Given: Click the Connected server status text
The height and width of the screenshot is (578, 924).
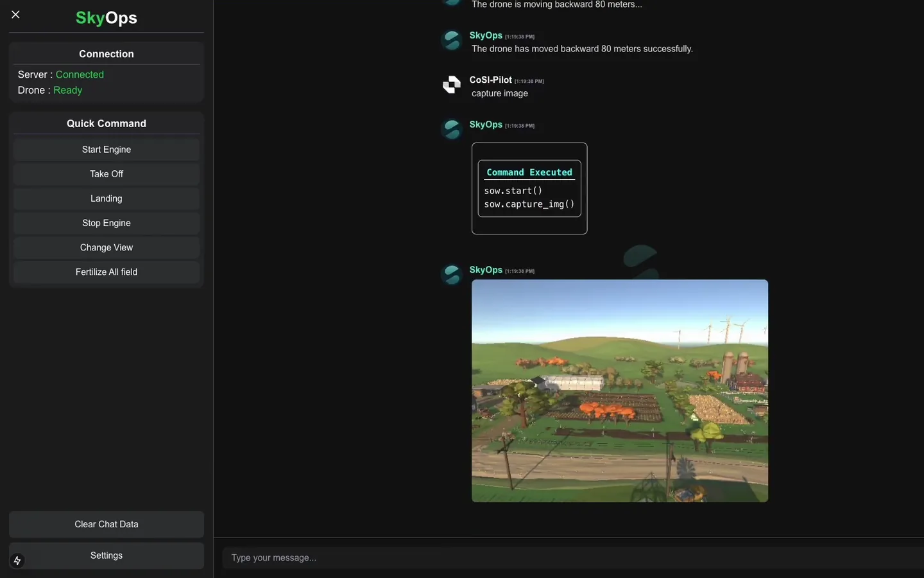Looking at the screenshot, I should point(80,74).
